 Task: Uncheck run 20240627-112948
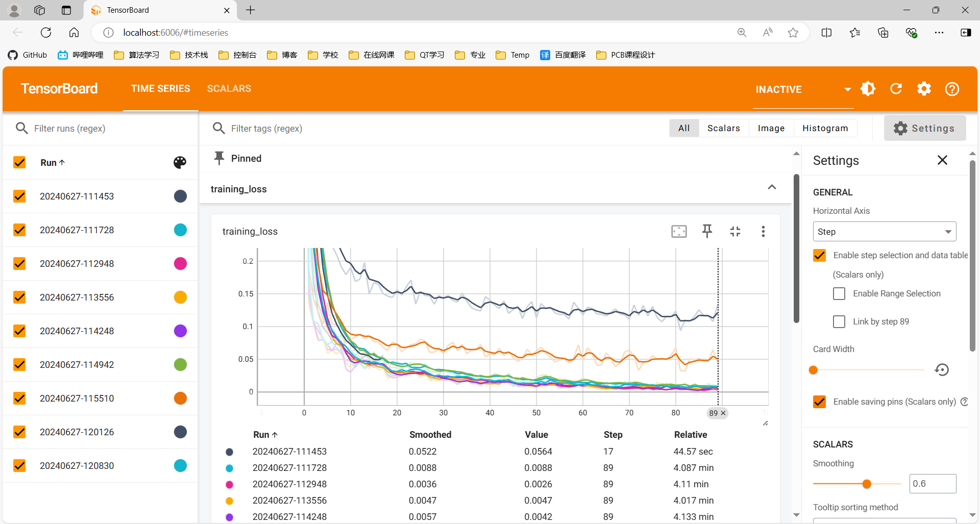19,264
